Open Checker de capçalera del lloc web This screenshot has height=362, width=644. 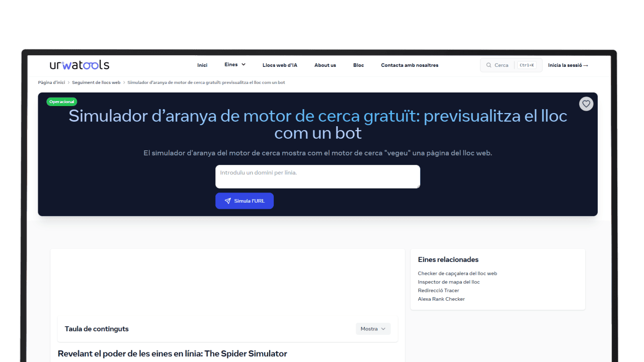click(457, 274)
